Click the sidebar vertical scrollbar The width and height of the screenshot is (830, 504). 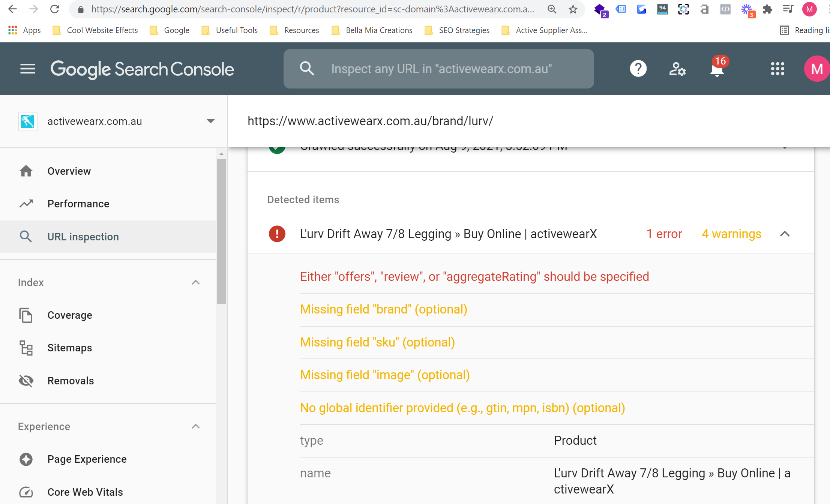221,231
